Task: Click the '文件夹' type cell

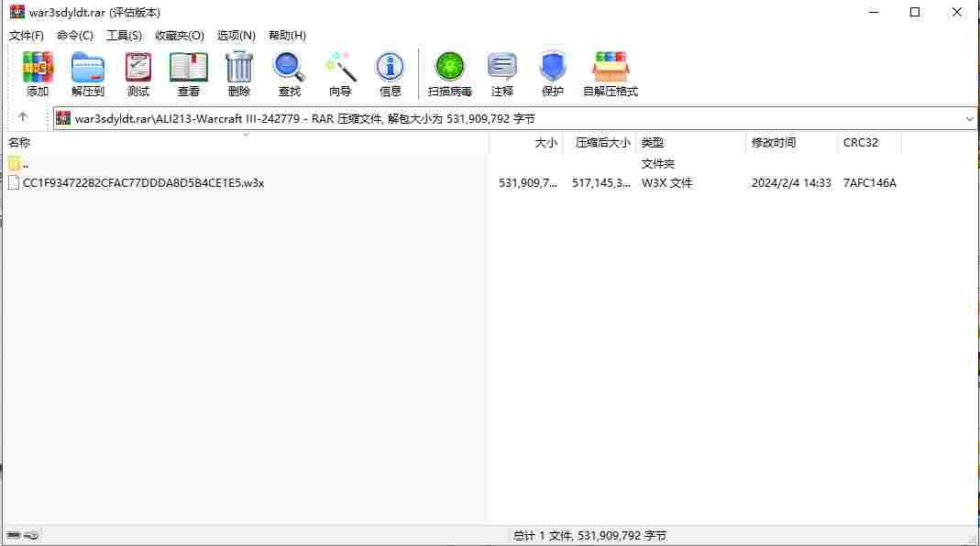Action: (x=658, y=164)
